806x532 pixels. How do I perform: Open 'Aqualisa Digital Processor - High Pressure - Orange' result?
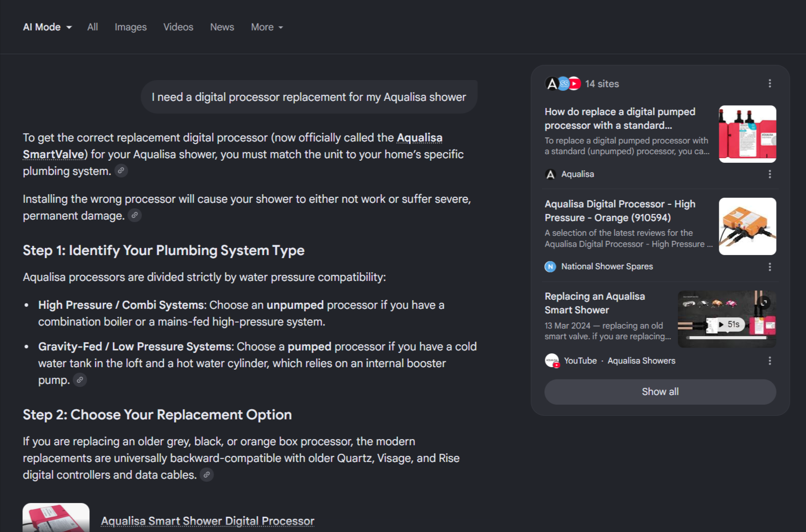click(620, 210)
